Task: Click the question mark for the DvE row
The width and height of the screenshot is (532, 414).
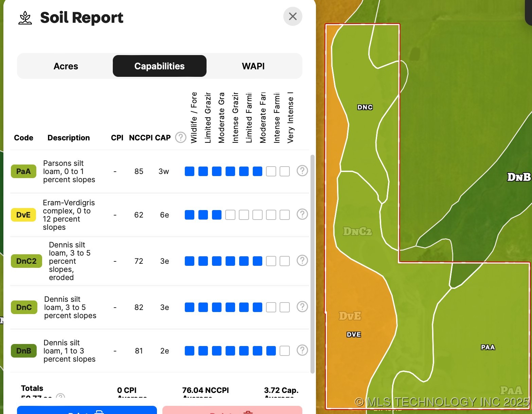Action: 302,214
